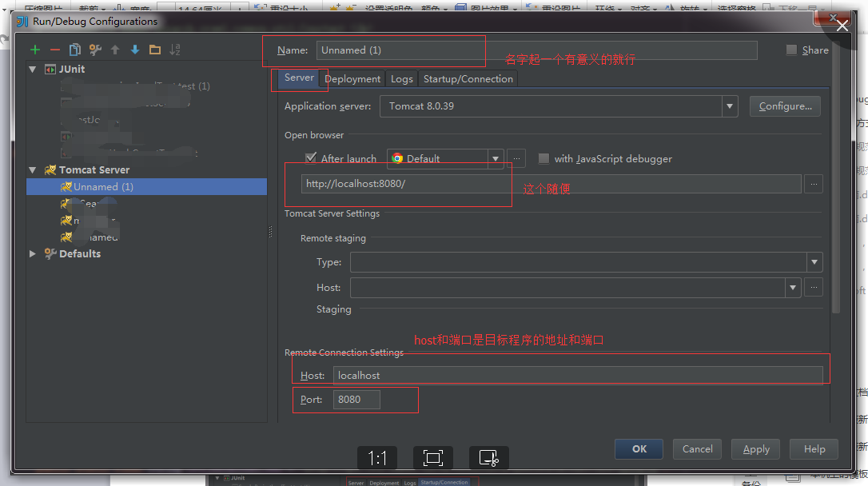868x486 pixels.
Task: Click the 1:1 actual size viewer button
Action: point(377,458)
